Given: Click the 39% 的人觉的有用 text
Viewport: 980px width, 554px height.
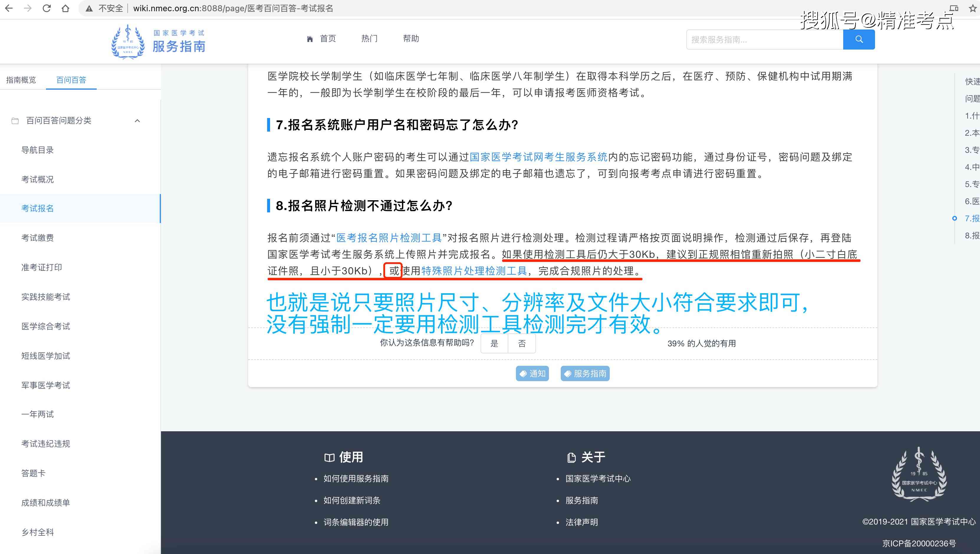Looking at the screenshot, I should pyautogui.click(x=701, y=343).
